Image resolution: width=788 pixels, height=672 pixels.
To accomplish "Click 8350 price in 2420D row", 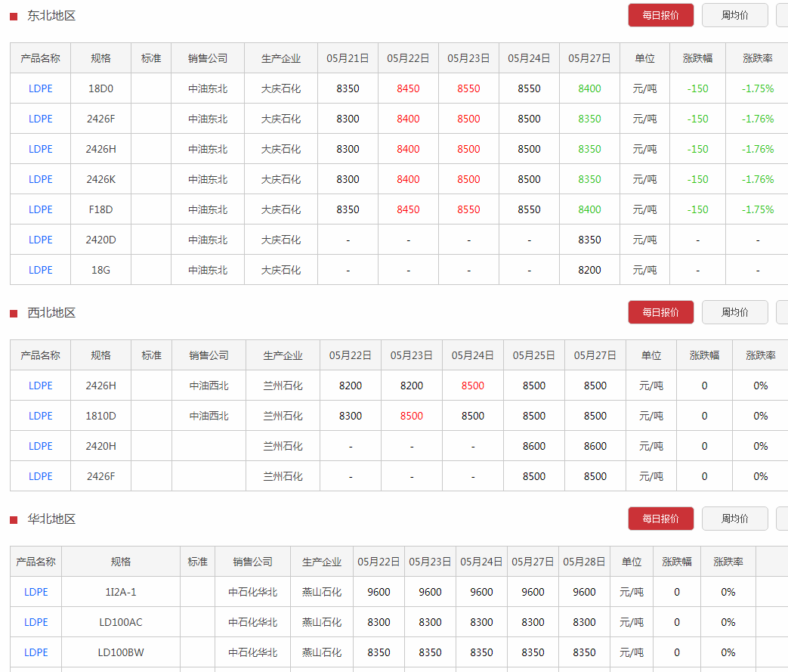I will [589, 240].
